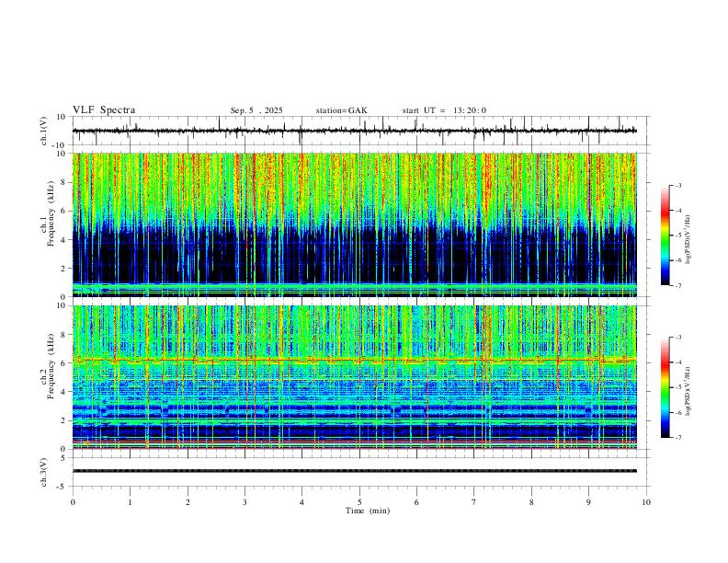This screenshot has width=728, height=563.
Task: Click the ch.2 red band near 6 kHz
Action: click(x=355, y=360)
